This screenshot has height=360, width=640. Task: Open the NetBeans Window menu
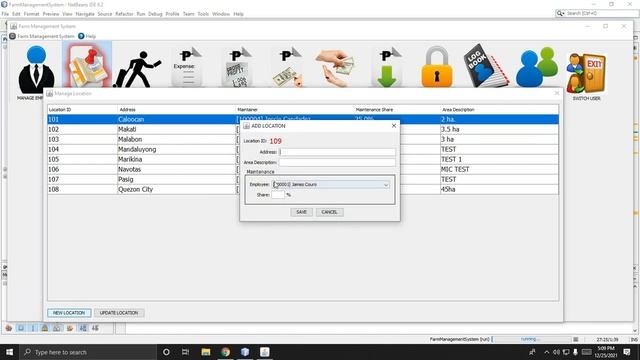tap(221, 14)
